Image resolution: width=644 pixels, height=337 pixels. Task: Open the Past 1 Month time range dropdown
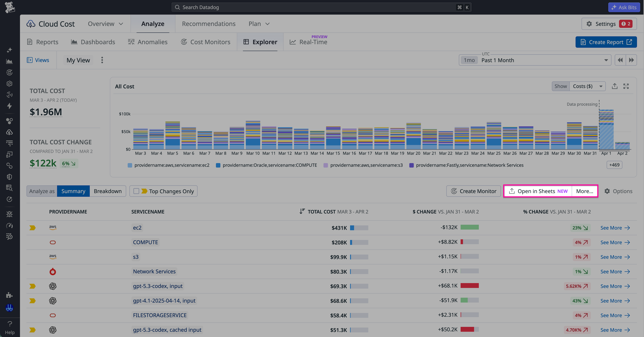coord(535,60)
